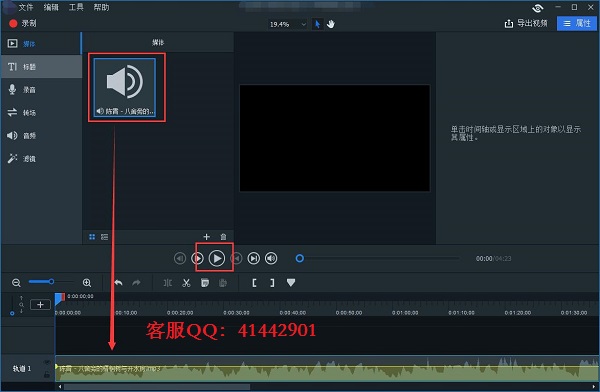Click the skip to next button
Screen dimensions: 600x392
(253, 258)
